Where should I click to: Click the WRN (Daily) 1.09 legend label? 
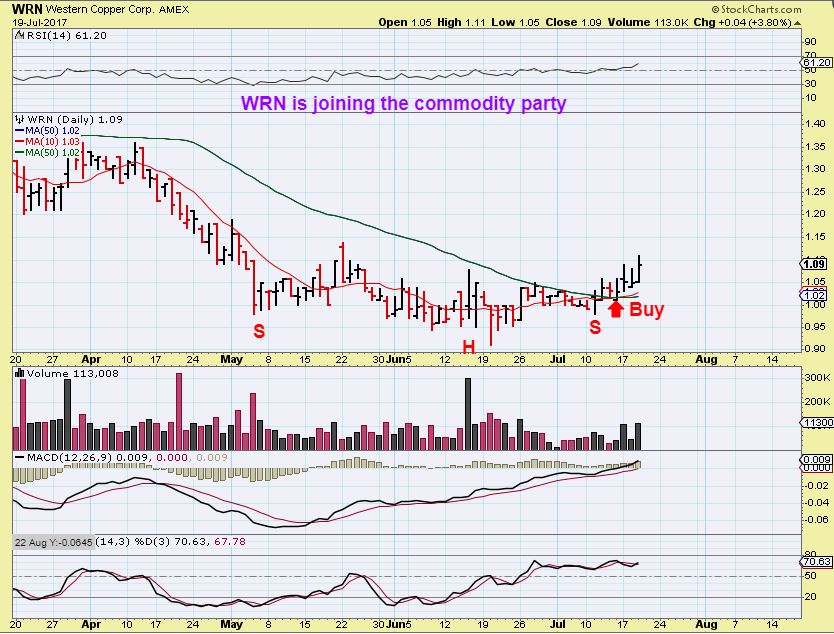click(x=75, y=119)
